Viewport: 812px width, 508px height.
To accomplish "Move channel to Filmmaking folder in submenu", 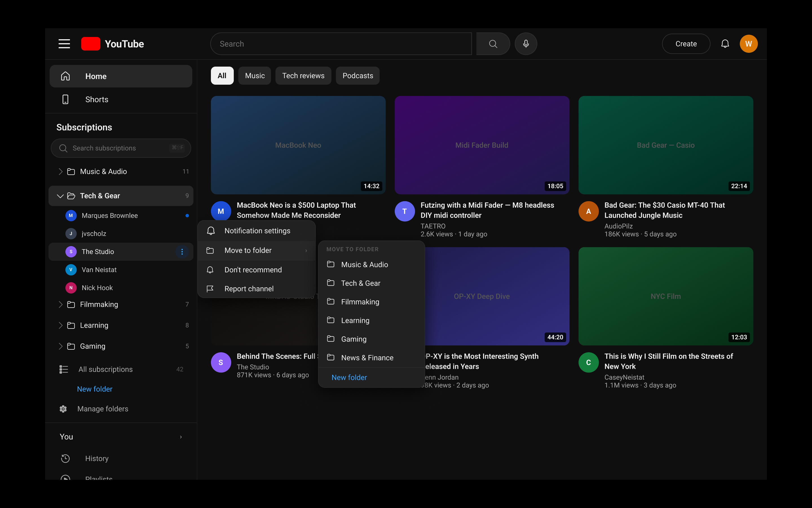I will pos(371,302).
